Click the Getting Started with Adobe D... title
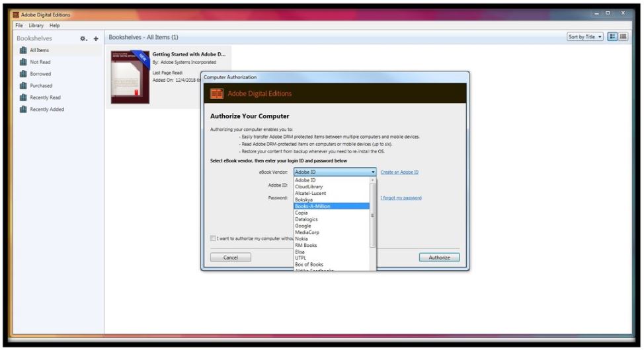 (x=189, y=54)
